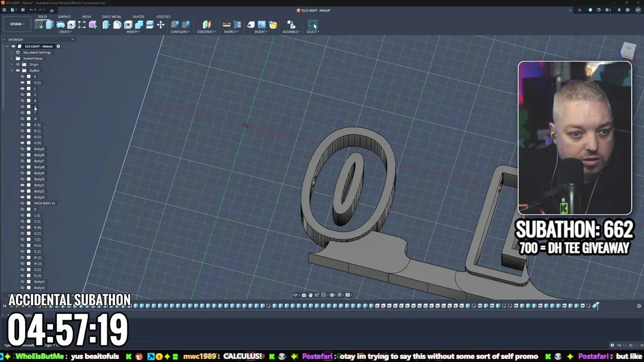The width and height of the screenshot is (644, 362).
Task: Select Body42 in the browser
Action: point(39,282)
